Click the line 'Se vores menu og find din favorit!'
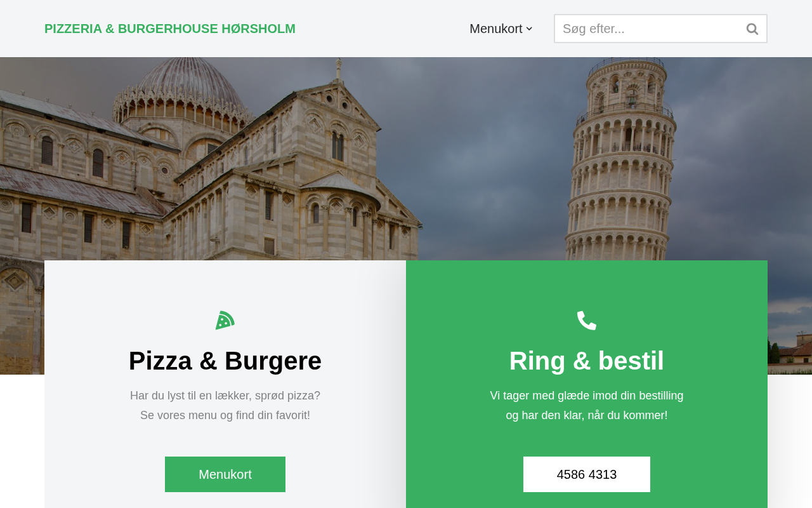The height and width of the screenshot is (508, 812). [x=225, y=415]
